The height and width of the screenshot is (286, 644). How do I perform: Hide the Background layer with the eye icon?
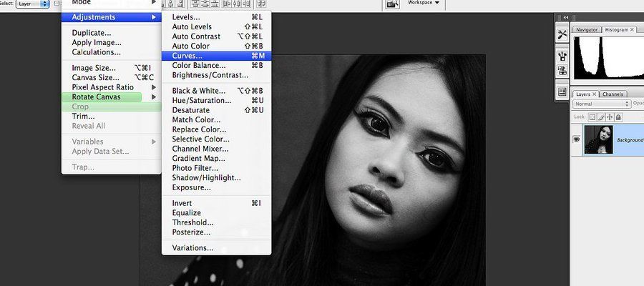tap(577, 140)
